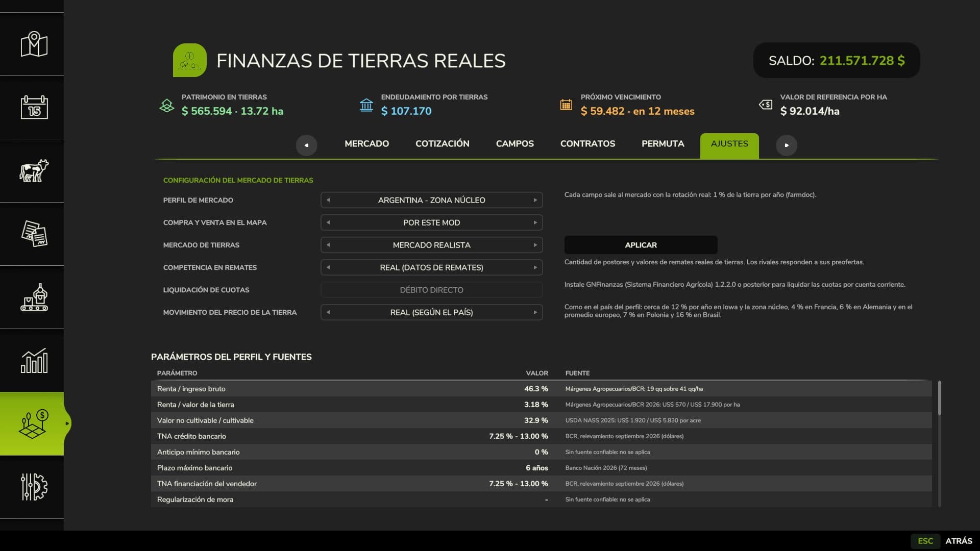Next option for Mercado de Tierras
This screenshot has width=980, height=551.
click(x=535, y=245)
